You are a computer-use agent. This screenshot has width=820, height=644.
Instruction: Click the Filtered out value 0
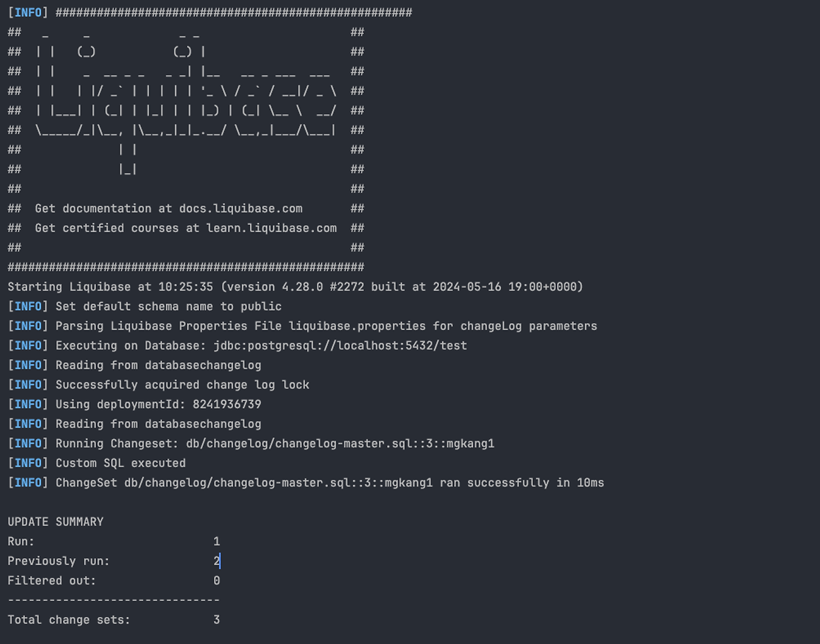click(x=217, y=581)
